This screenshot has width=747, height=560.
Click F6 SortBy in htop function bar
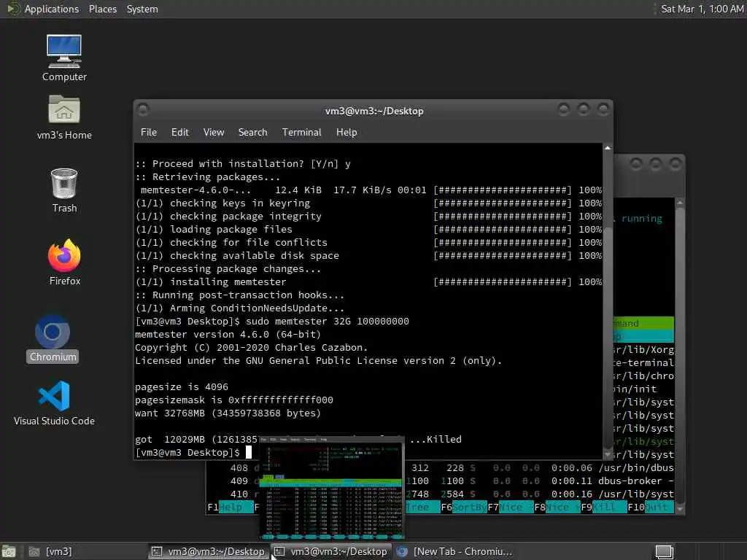tap(463, 507)
